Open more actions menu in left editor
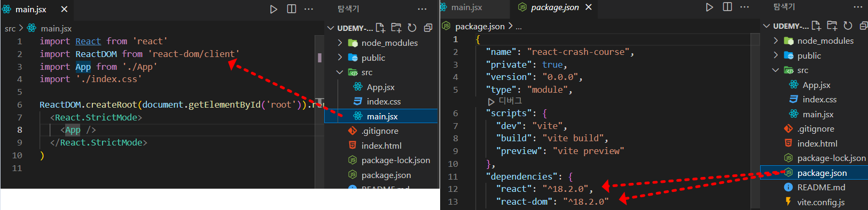868x210 pixels. click(x=309, y=9)
